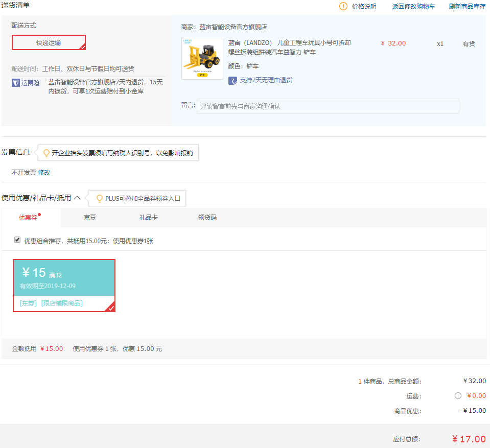Click the coupon expiry 有效期至2019-12-09

point(48,286)
